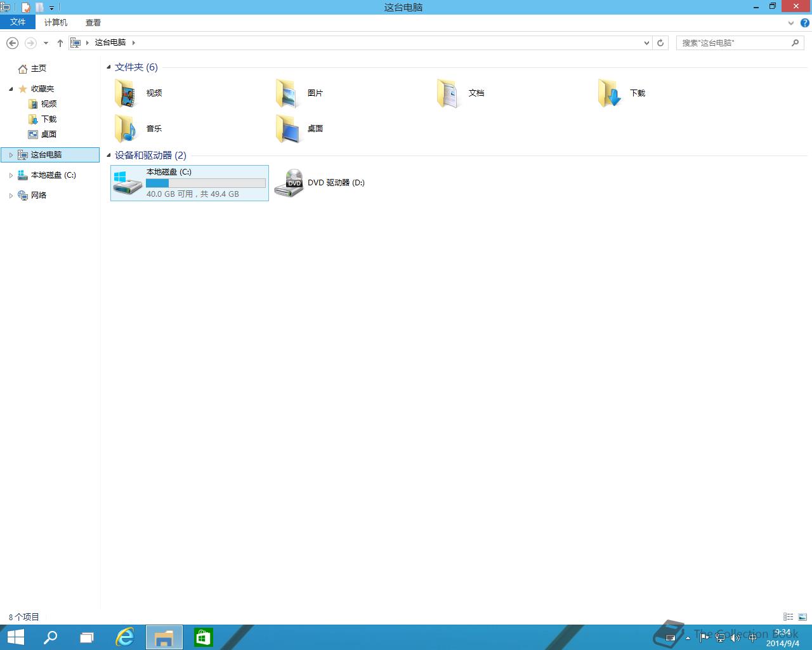Viewport: 812px width, 650px height.
Task: Switch to large thumbnails view in status bar
Action: pos(802,617)
